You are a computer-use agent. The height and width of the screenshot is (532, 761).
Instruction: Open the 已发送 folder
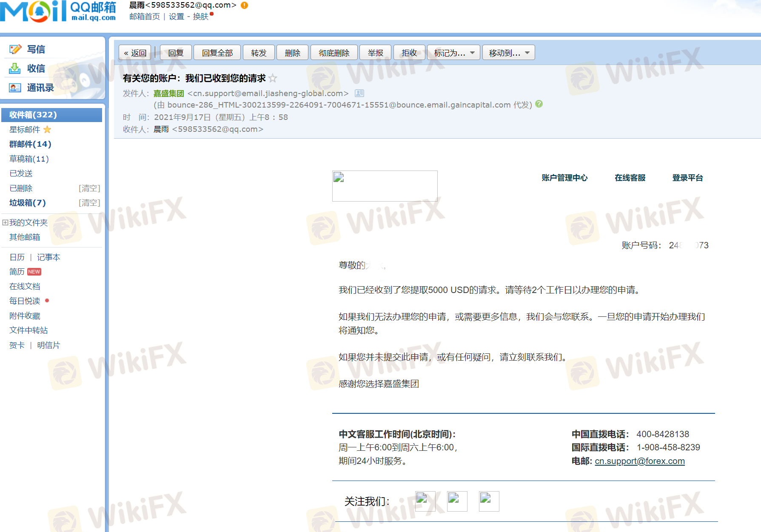click(x=21, y=174)
